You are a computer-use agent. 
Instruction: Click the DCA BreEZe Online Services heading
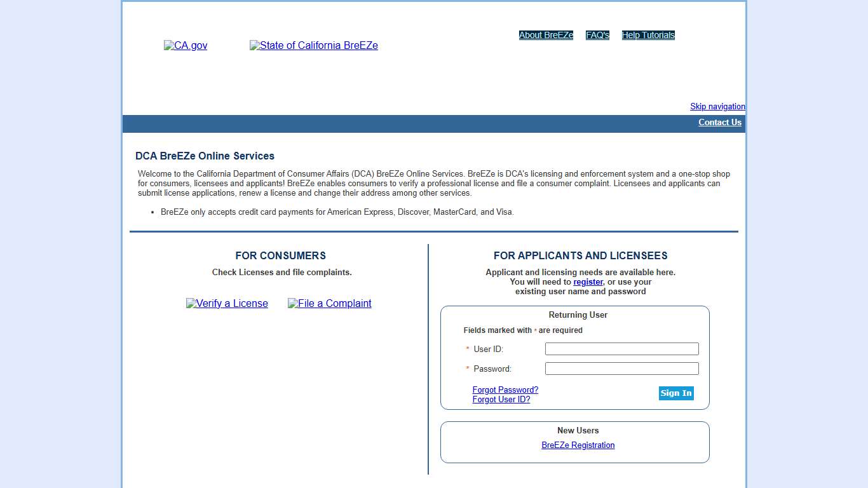coord(205,156)
